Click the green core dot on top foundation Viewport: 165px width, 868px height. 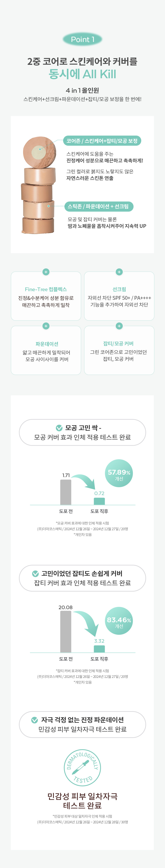click(x=40, y=149)
